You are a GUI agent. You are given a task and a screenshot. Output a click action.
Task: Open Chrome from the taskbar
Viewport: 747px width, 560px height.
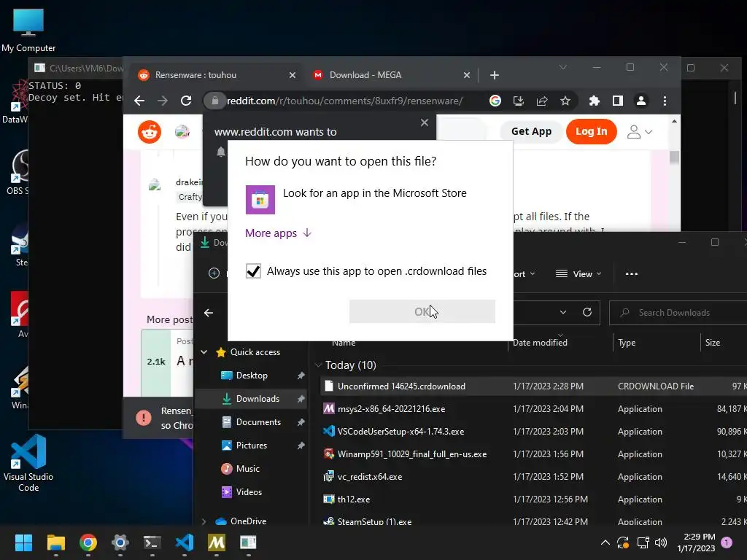tap(88, 542)
